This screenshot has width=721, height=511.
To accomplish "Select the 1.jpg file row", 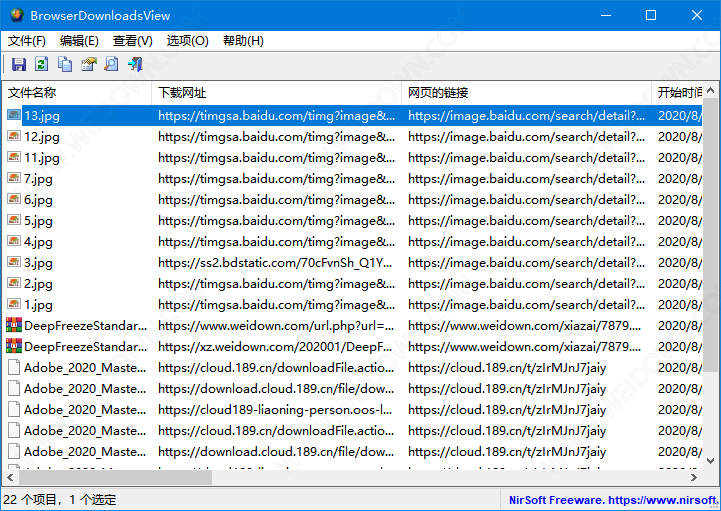I will [353, 304].
